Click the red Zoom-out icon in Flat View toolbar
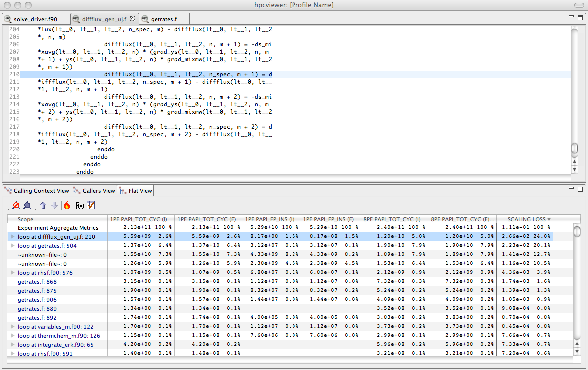This screenshot has width=588, height=370. [16, 205]
